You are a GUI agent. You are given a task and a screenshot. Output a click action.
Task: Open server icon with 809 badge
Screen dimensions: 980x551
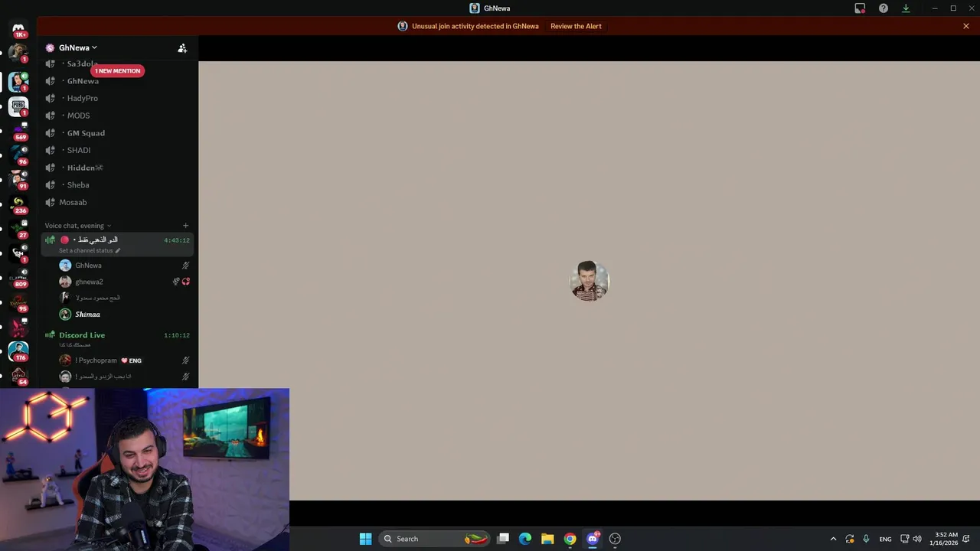18,278
